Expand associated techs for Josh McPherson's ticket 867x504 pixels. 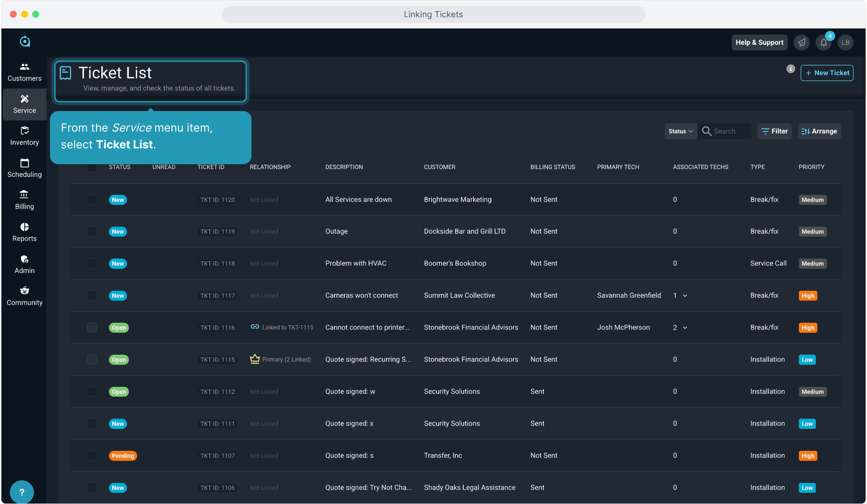tap(685, 328)
